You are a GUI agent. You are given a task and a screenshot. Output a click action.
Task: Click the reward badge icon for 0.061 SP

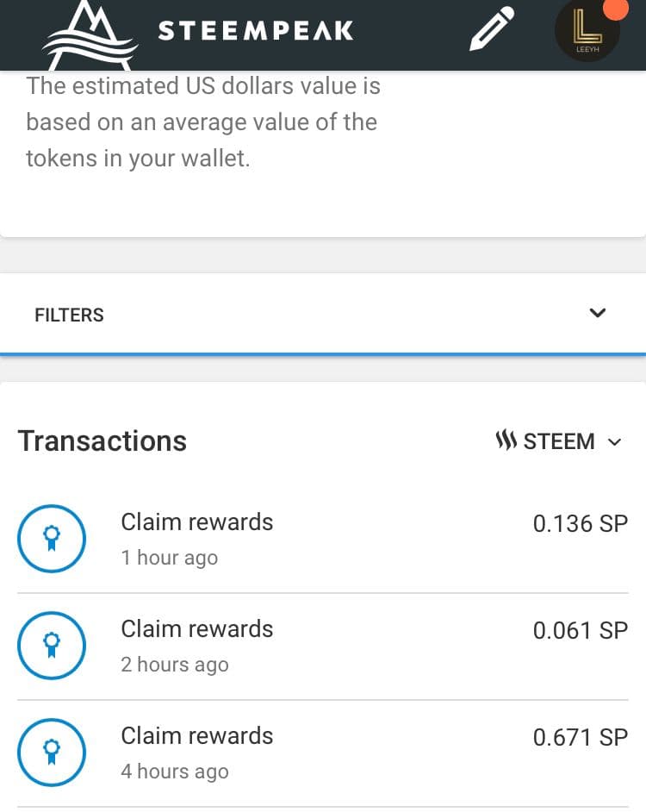point(52,646)
